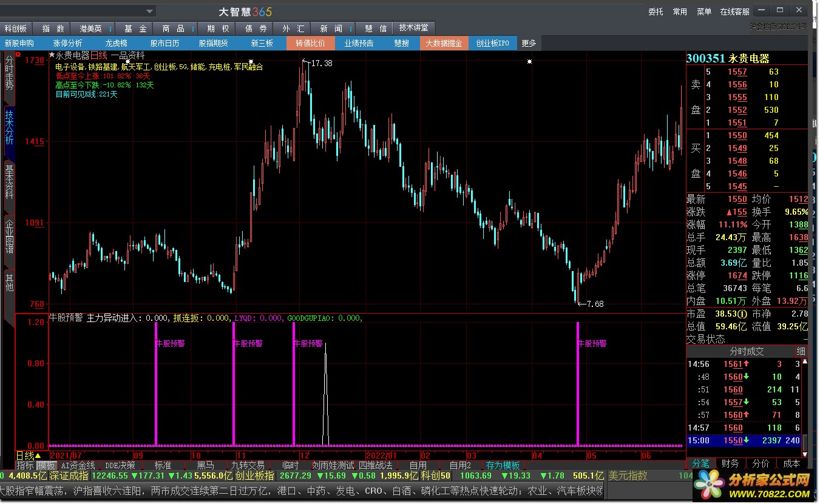The height and width of the screenshot is (504, 820).
Task: Select the AI资金线 indicator tab
Action: [x=78, y=465]
